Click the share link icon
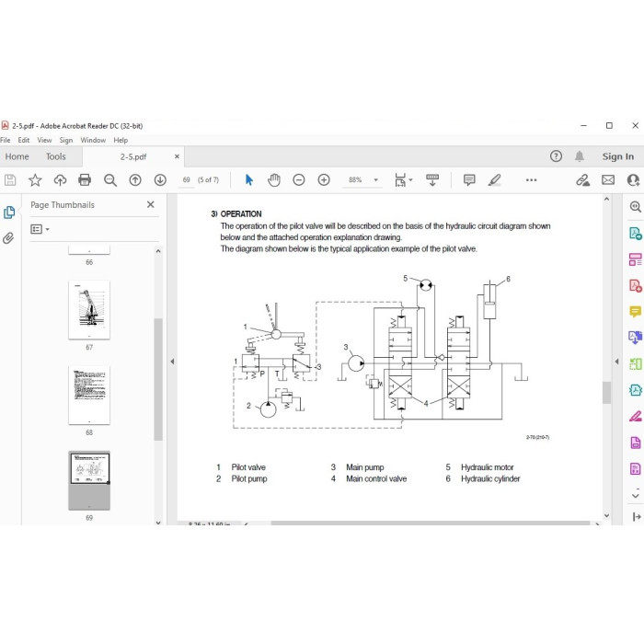Viewport: 644px width, 644px height. pyautogui.click(x=582, y=180)
